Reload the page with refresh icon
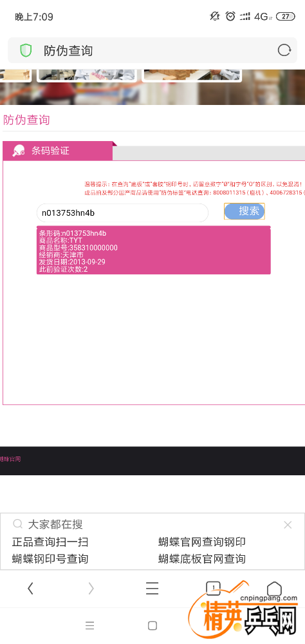This screenshot has width=305, height=644. [x=284, y=50]
